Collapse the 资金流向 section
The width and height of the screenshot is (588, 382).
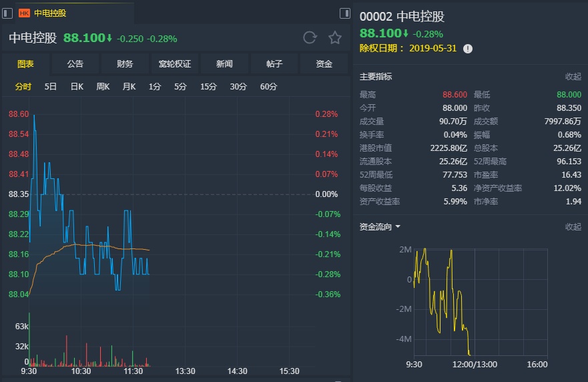click(573, 227)
